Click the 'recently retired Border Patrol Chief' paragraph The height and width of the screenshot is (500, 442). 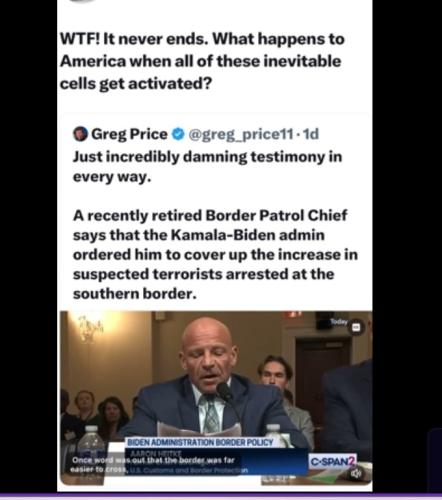coord(215,255)
